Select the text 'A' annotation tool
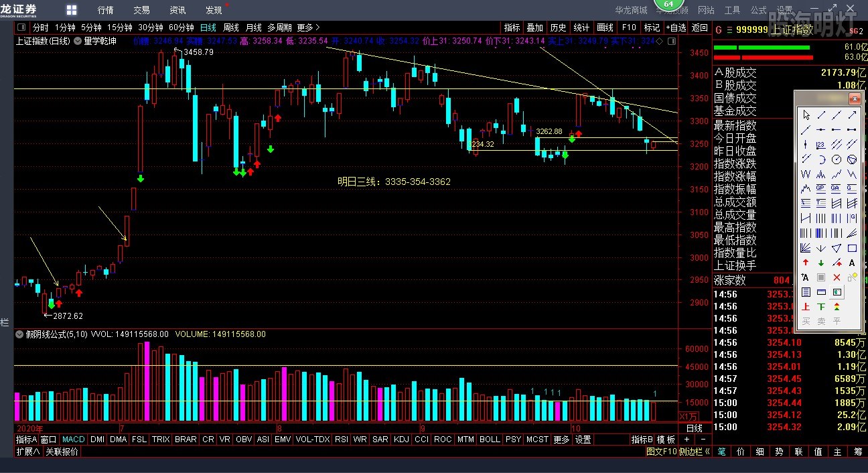The width and height of the screenshot is (868, 473). (852, 263)
